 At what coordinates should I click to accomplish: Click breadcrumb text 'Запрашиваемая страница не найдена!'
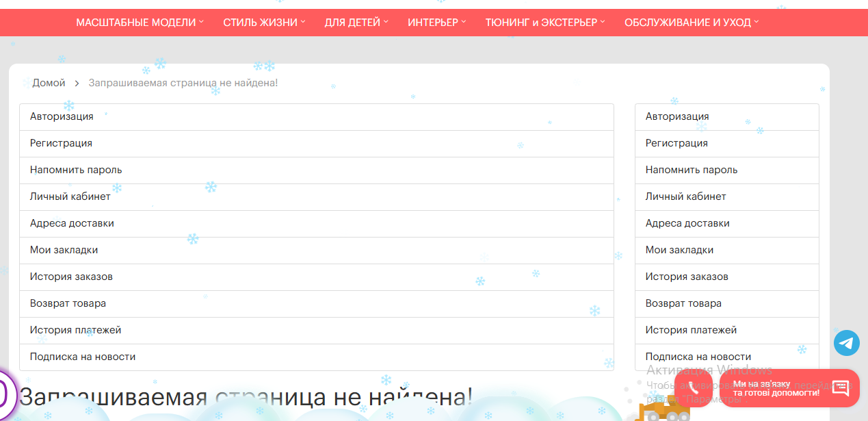point(183,83)
